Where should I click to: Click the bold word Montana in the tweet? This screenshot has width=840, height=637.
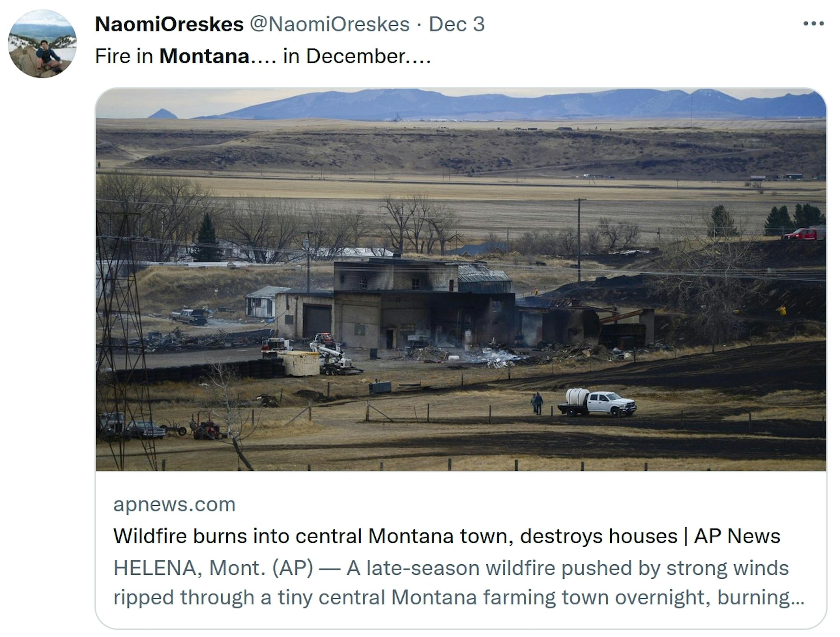(x=205, y=56)
